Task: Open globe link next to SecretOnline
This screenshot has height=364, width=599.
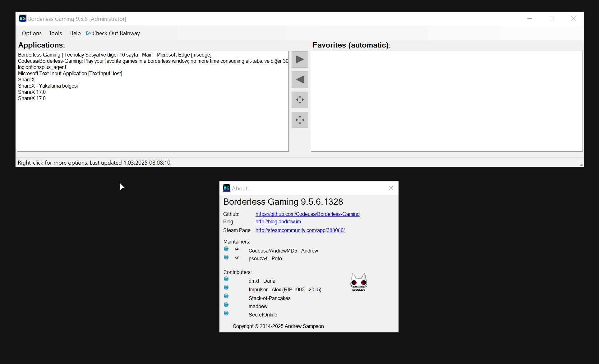Action: tap(226, 313)
